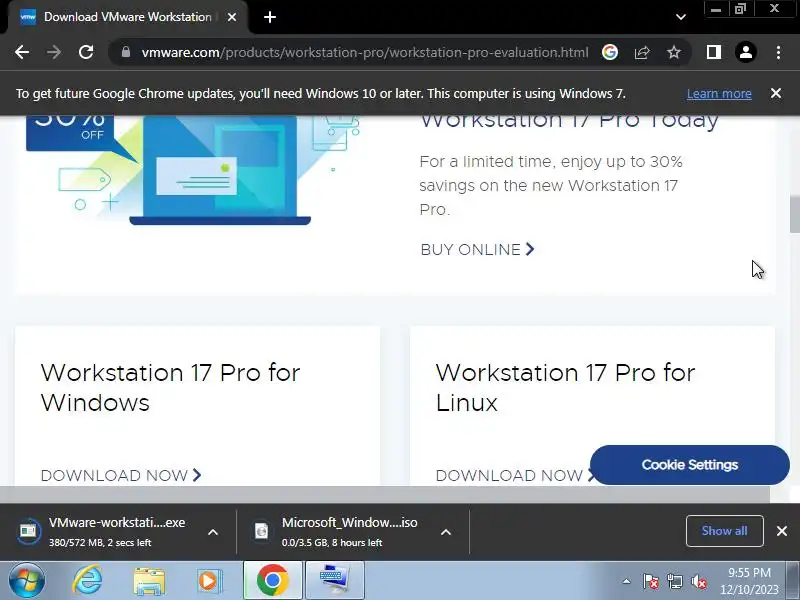Click the vertical page scrollbar thumb

click(x=794, y=214)
